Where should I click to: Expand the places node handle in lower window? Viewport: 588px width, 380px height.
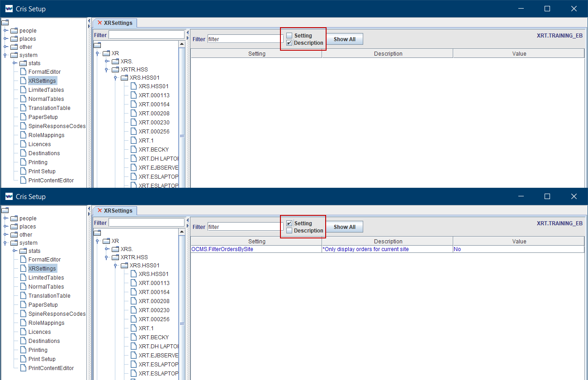click(x=6, y=227)
